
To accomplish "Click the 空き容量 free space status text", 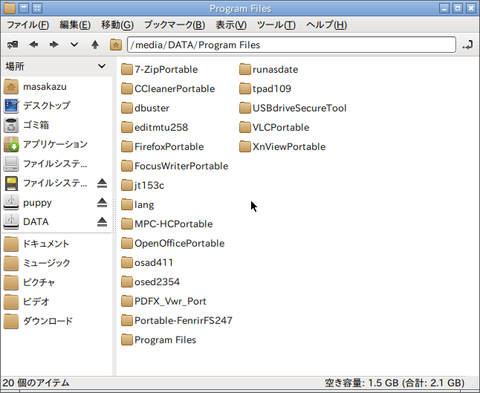I will pos(395,383).
